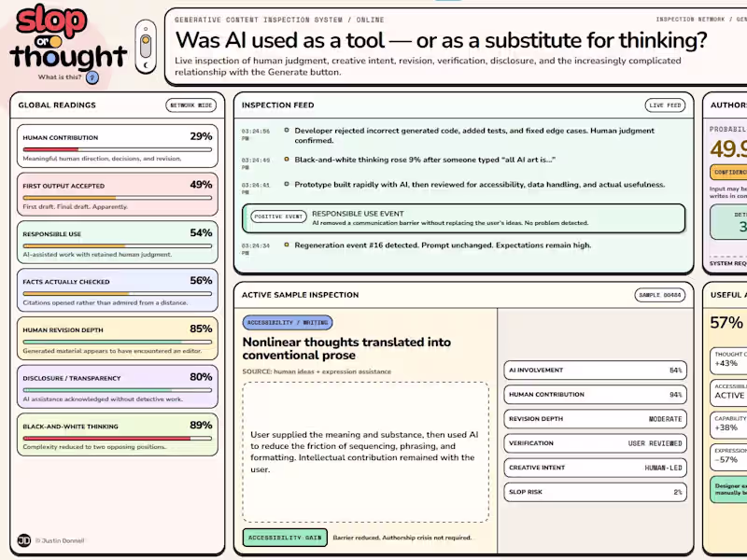Click the dashed sample description box
The height and width of the screenshot is (560, 747).
point(365,452)
